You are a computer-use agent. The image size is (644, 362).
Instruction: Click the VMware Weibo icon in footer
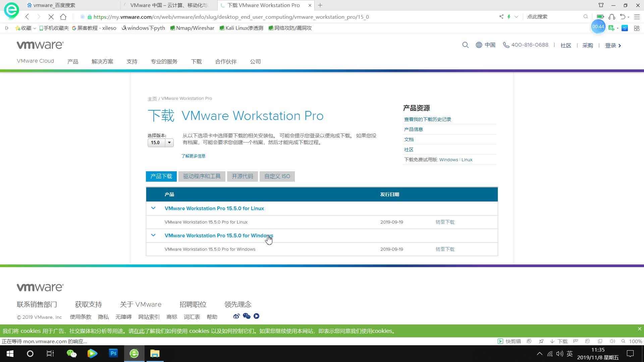[236, 316]
